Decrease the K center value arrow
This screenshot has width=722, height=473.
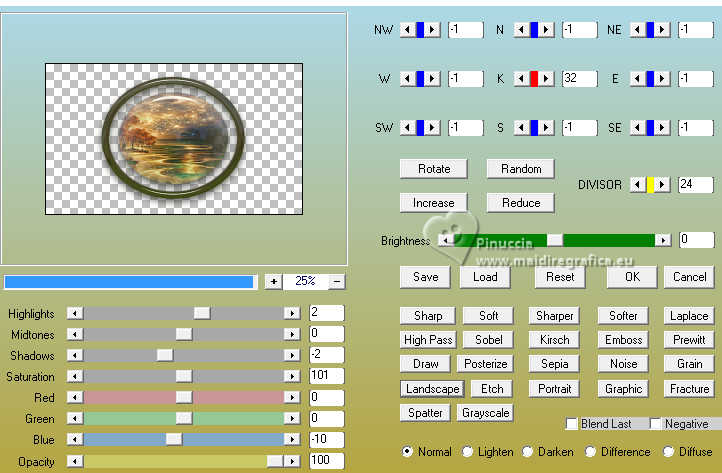point(521,79)
